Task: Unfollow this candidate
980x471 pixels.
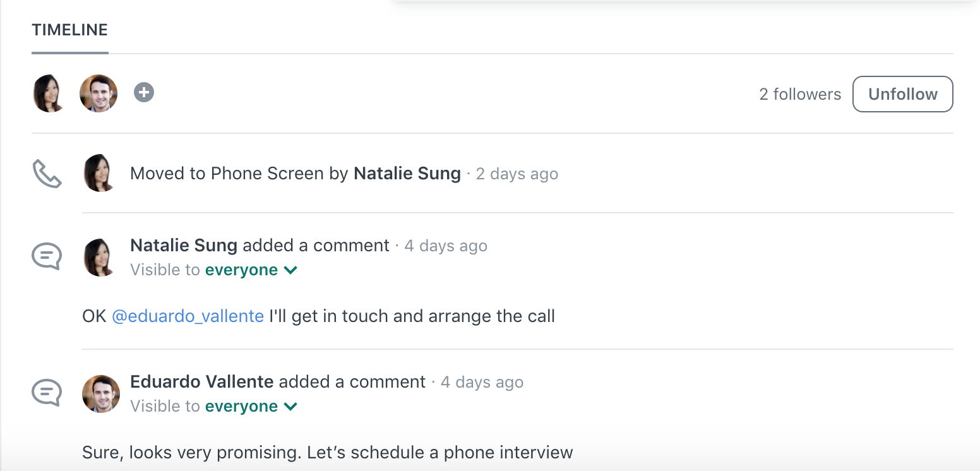Action: click(903, 94)
